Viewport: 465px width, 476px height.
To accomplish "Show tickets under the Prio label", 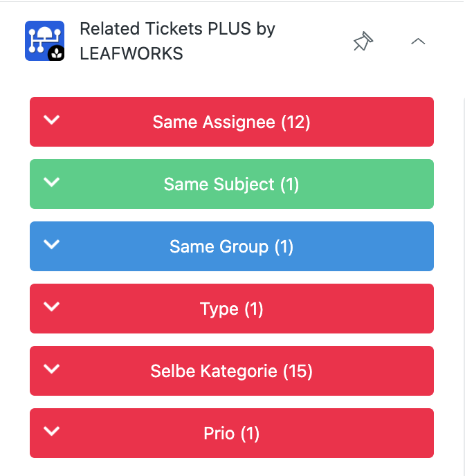I will (219, 434).
